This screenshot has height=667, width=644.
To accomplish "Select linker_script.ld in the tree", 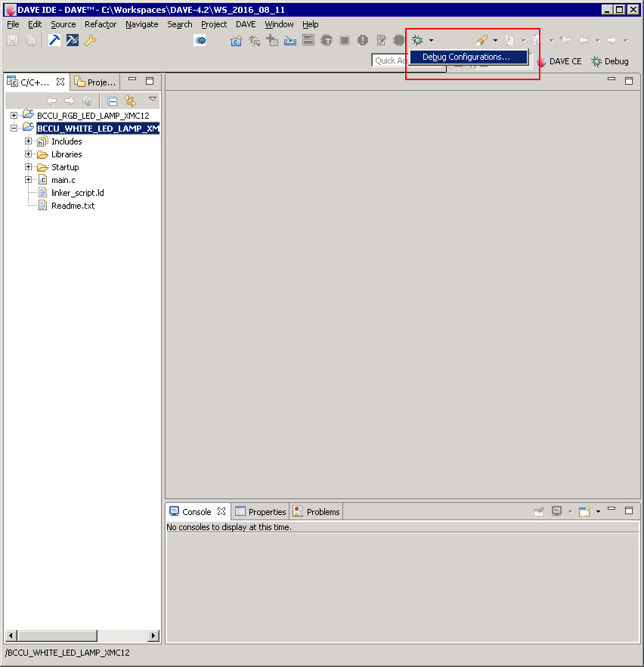I will pos(77,193).
